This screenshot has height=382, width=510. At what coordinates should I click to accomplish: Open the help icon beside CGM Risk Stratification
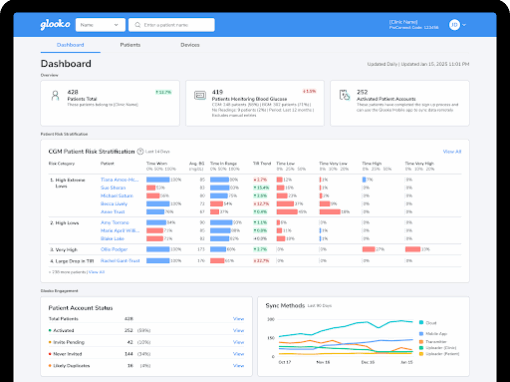(x=140, y=151)
